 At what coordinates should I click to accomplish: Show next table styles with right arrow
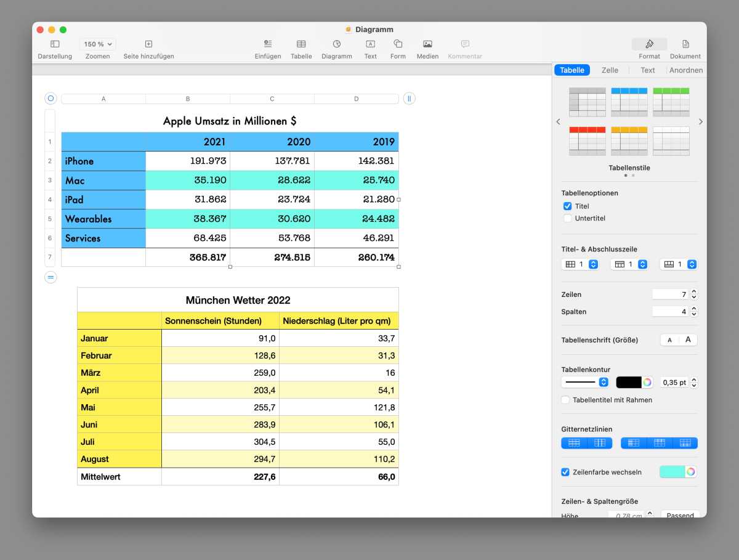pyautogui.click(x=700, y=122)
